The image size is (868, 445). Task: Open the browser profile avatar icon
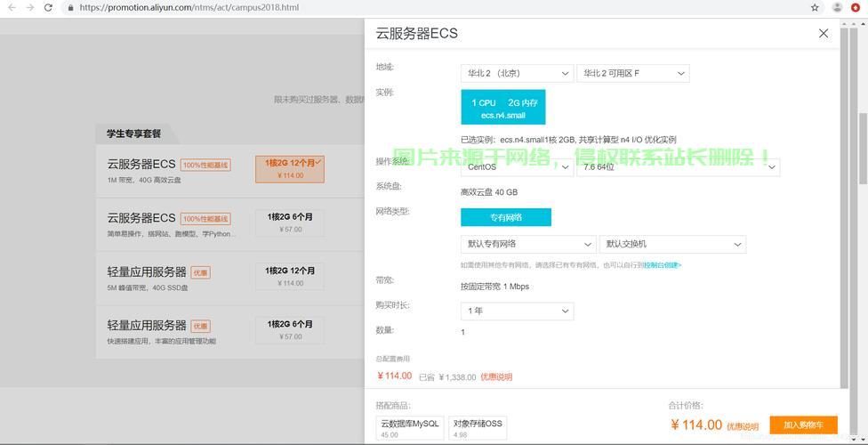click(x=838, y=8)
